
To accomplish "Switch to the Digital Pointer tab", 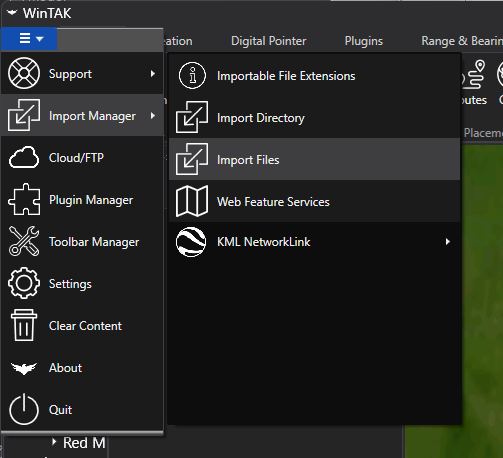I will click(268, 41).
